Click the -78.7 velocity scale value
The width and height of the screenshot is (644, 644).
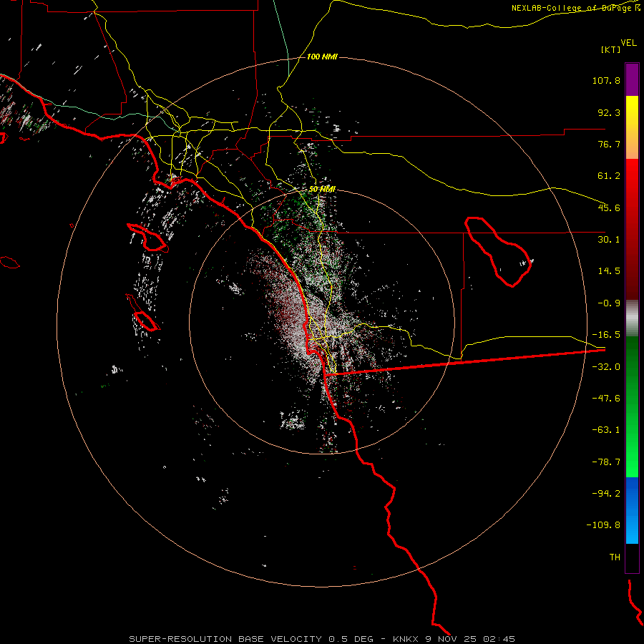tap(606, 462)
